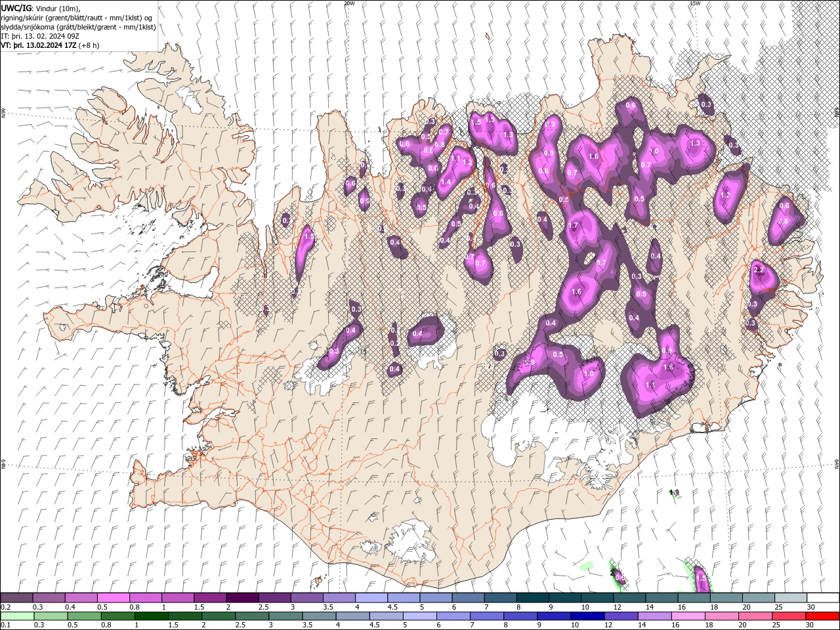Click the '0.1' label on rain legend

[x=6, y=625]
